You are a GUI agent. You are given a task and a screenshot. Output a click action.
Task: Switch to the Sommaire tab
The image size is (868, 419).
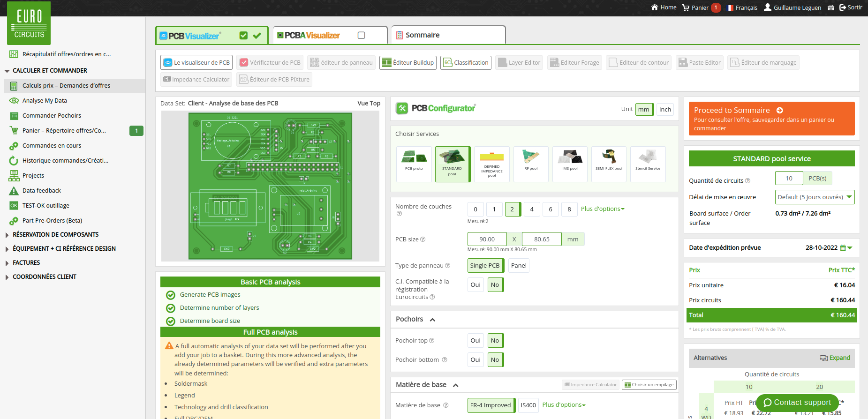tap(448, 35)
